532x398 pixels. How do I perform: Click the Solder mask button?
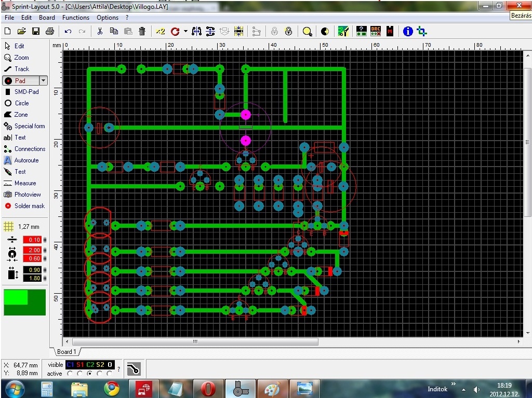coord(29,206)
